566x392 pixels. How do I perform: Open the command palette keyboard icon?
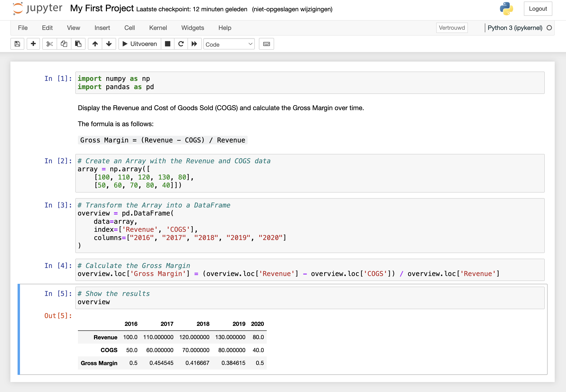(x=266, y=44)
